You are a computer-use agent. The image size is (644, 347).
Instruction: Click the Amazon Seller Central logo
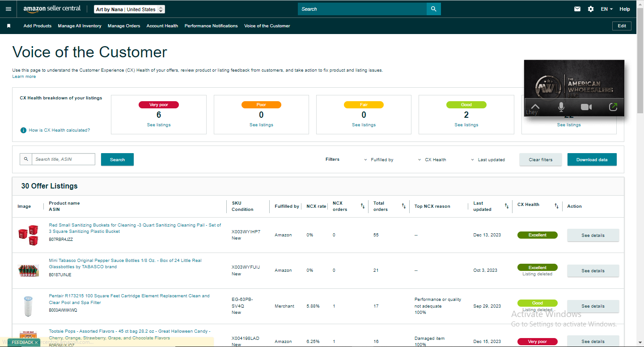(52, 9)
